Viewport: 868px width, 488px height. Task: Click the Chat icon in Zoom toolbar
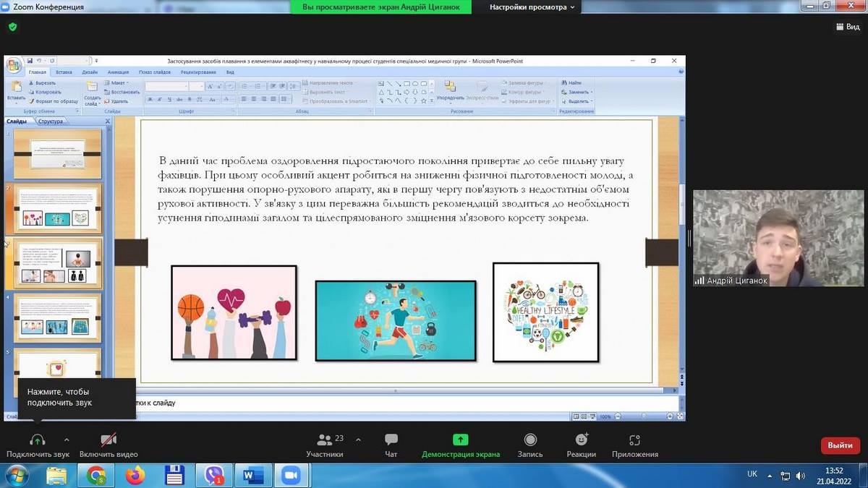click(x=391, y=440)
